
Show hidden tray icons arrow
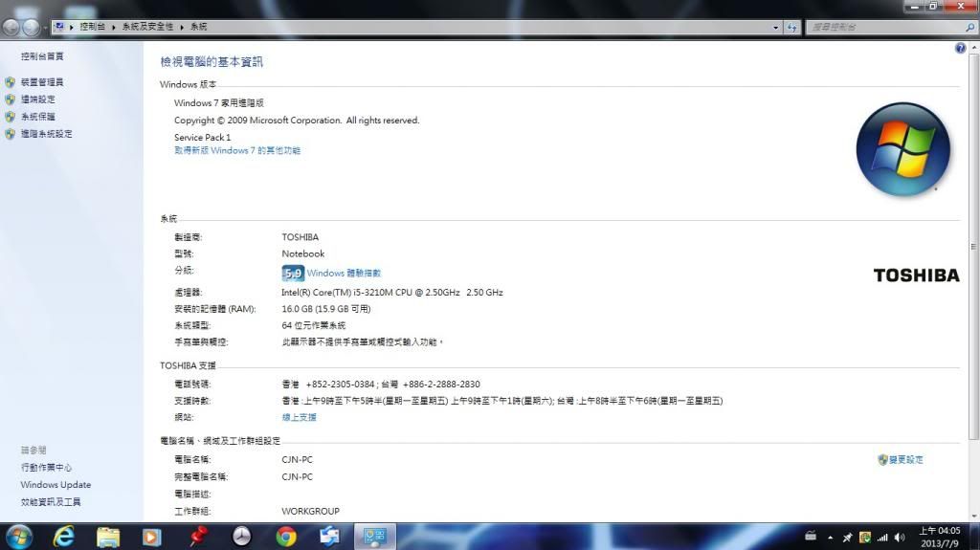[830, 538]
